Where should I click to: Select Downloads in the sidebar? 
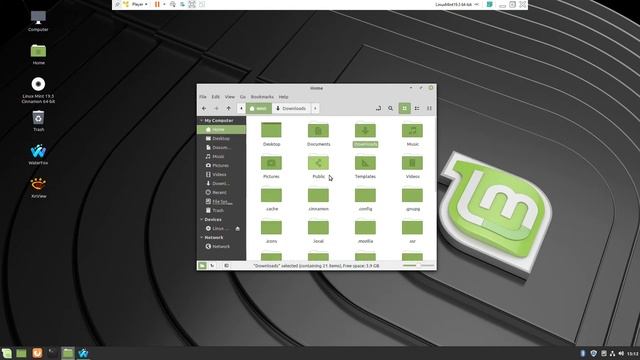(x=221, y=183)
